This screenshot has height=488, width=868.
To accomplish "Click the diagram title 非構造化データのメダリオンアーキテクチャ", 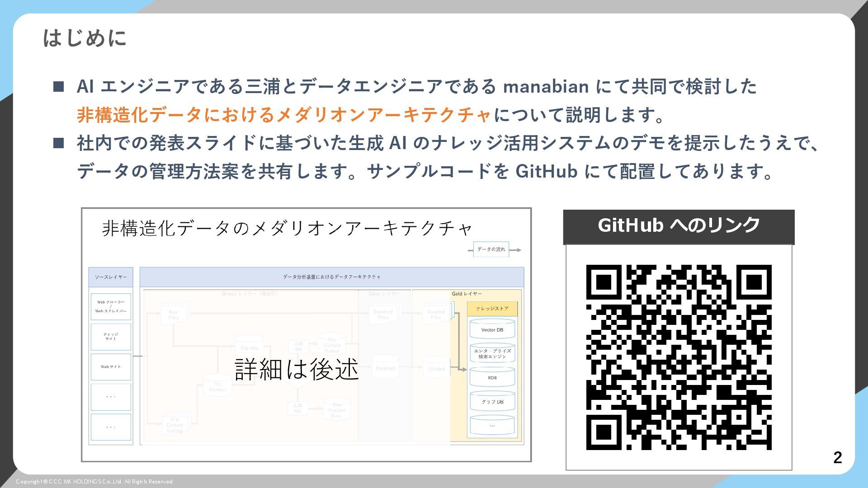I will (287, 228).
